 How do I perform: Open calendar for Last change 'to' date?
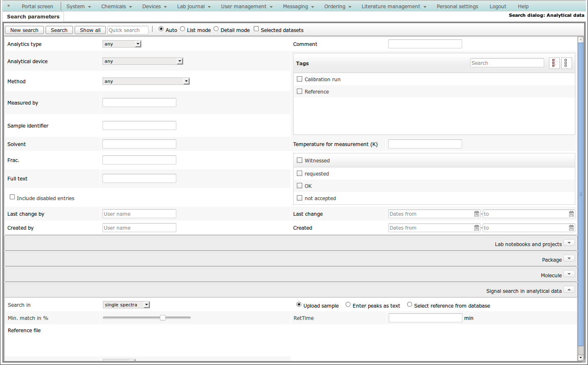click(571, 214)
